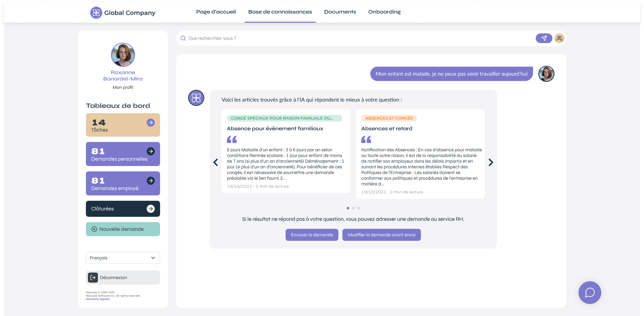
Task: Click the paper plane send icon
Action: [544, 38]
